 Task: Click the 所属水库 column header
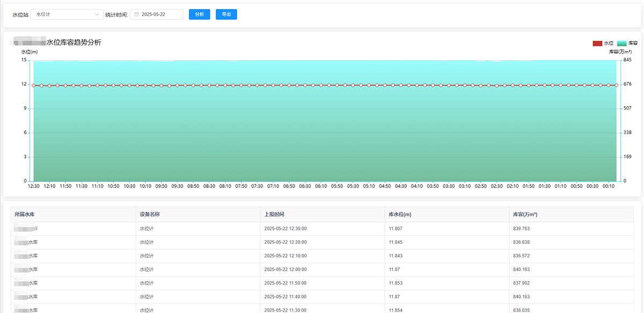pyautogui.click(x=25, y=214)
